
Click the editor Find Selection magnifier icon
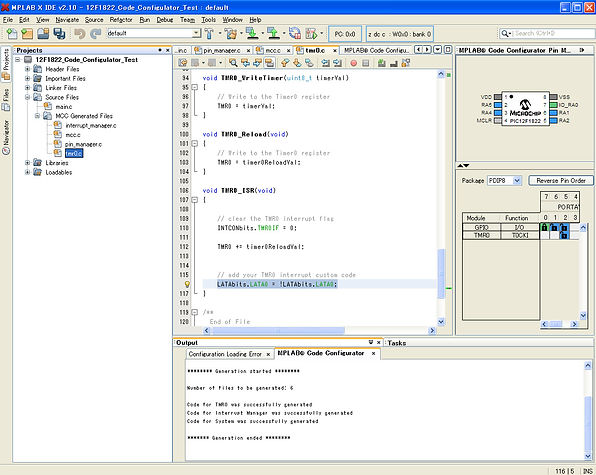click(233, 63)
